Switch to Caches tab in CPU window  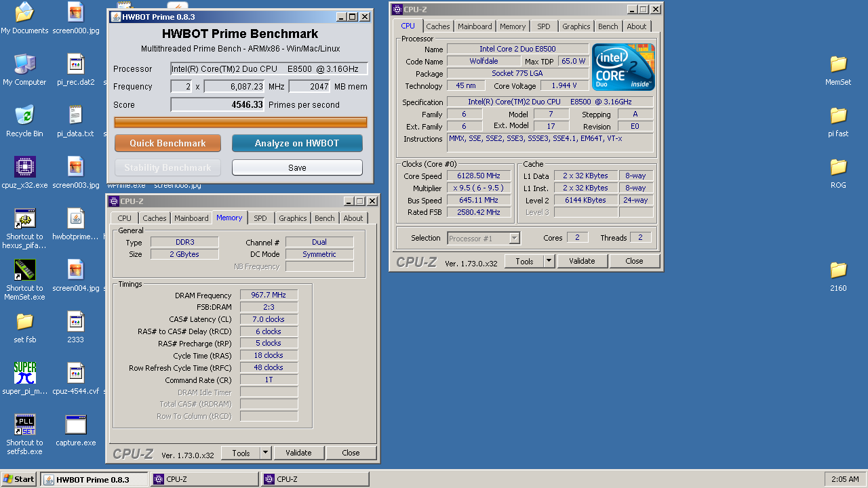pyautogui.click(x=437, y=26)
